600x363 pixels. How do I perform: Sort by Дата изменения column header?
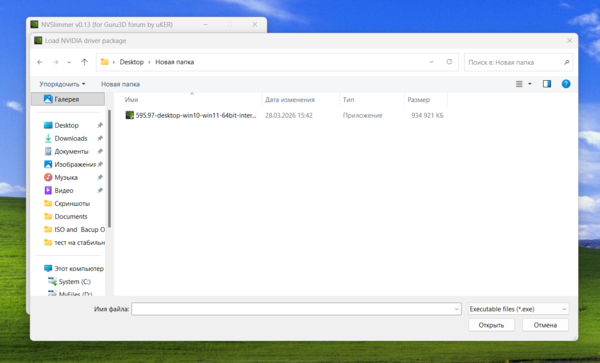pyautogui.click(x=290, y=100)
